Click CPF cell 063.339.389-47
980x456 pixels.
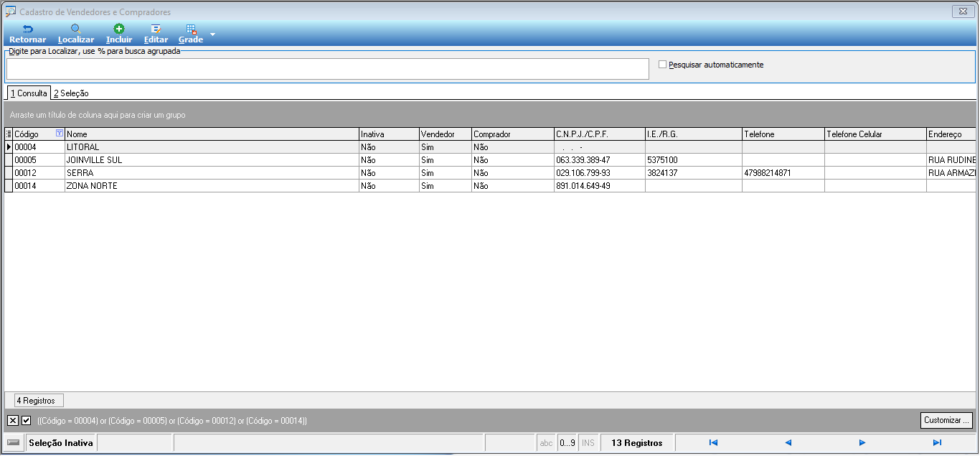coord(599,160)
